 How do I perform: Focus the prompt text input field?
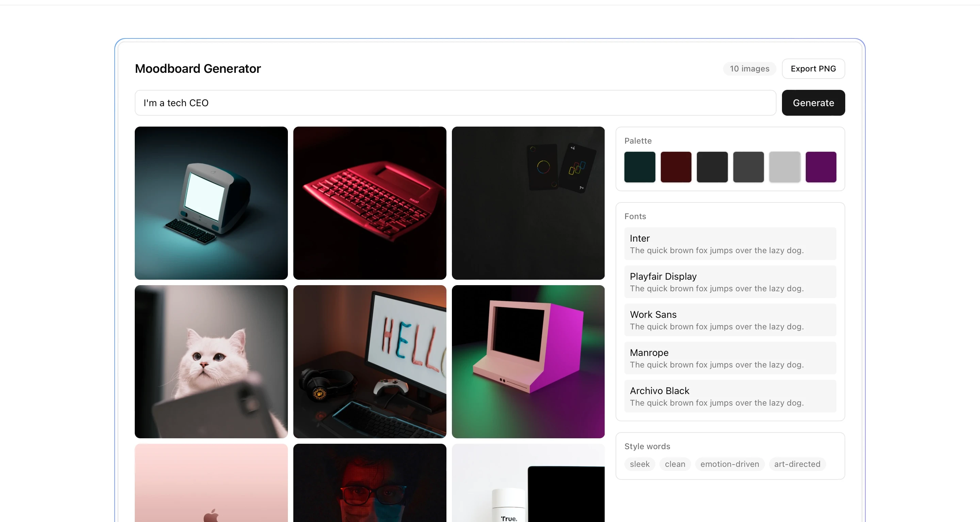[x=455, y=103]
